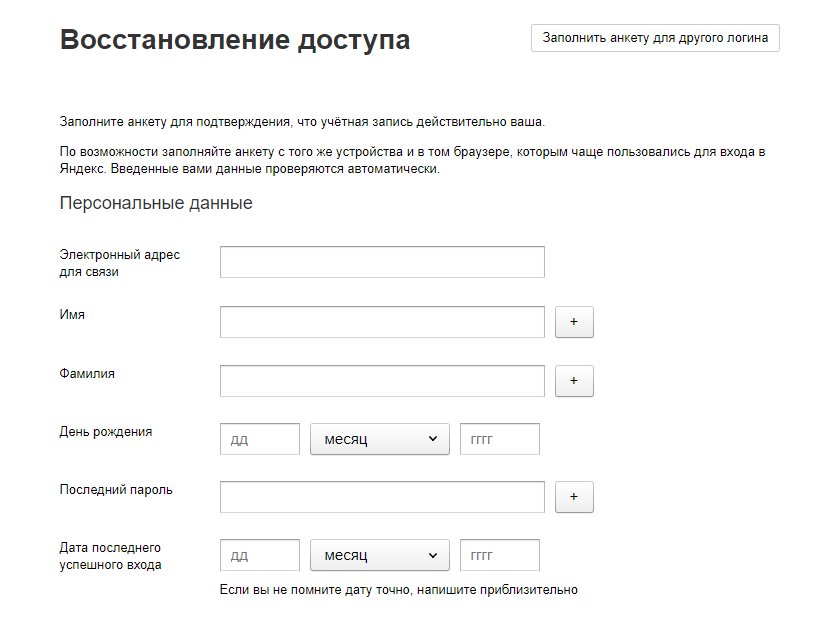Open the birthday месяц dropdown

tap(380, 439)
